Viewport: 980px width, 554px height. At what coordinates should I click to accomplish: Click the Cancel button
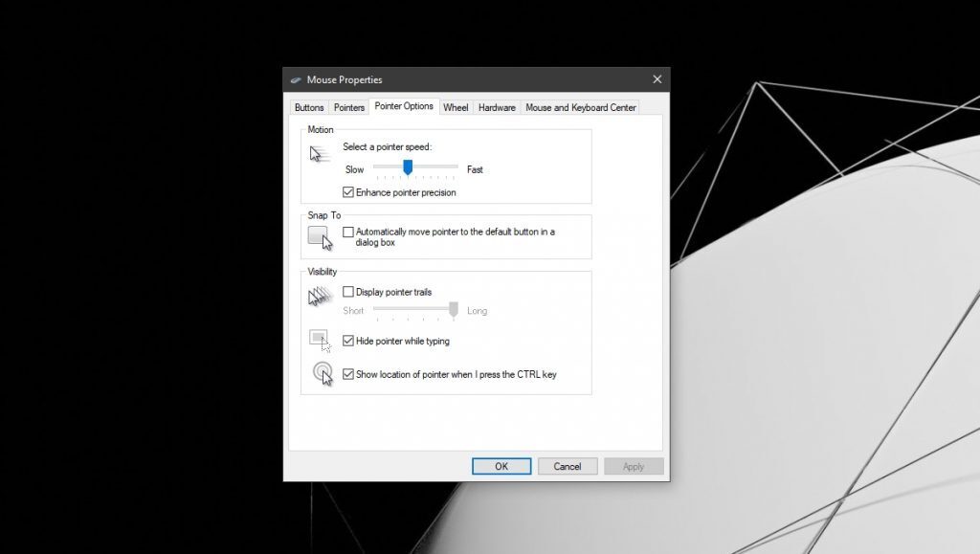pyautogui.click(x=568, y=466)
